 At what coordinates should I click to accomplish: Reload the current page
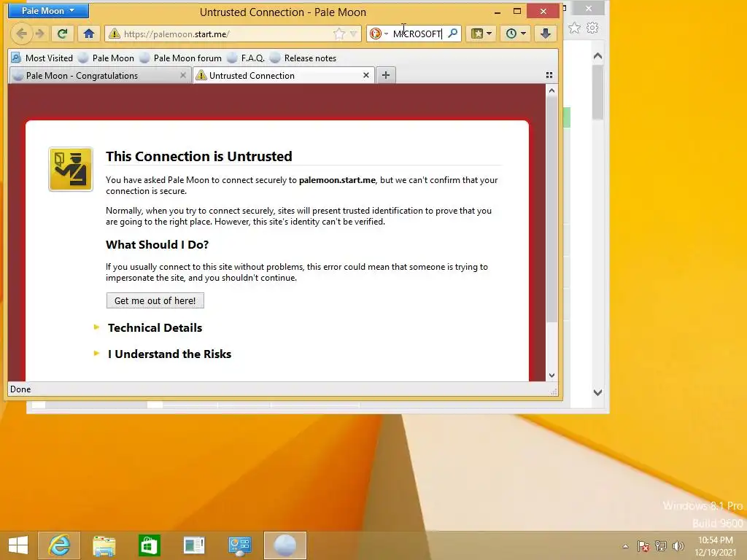click(x=63, y=34)
